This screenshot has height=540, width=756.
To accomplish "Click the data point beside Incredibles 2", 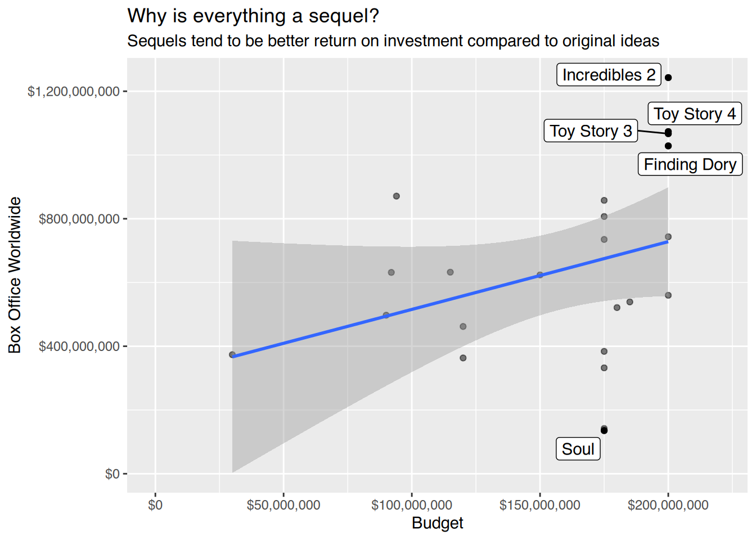I will tap(668, 78).
